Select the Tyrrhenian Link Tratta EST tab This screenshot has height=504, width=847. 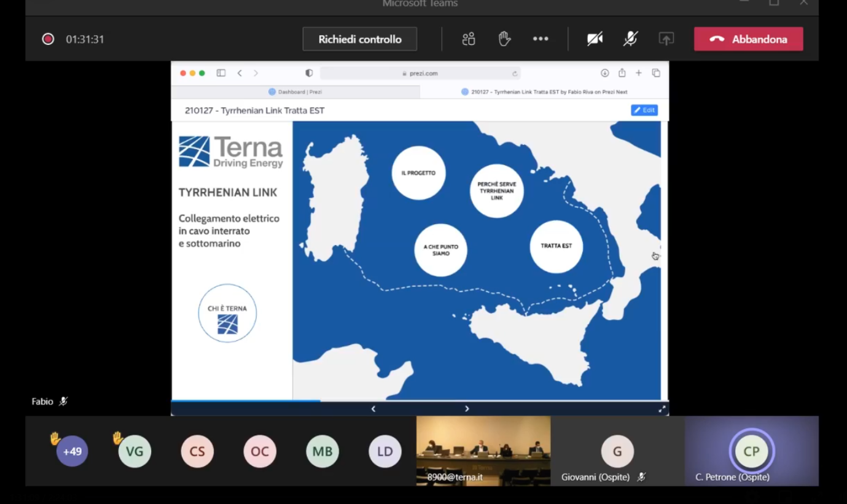point(544,92)
